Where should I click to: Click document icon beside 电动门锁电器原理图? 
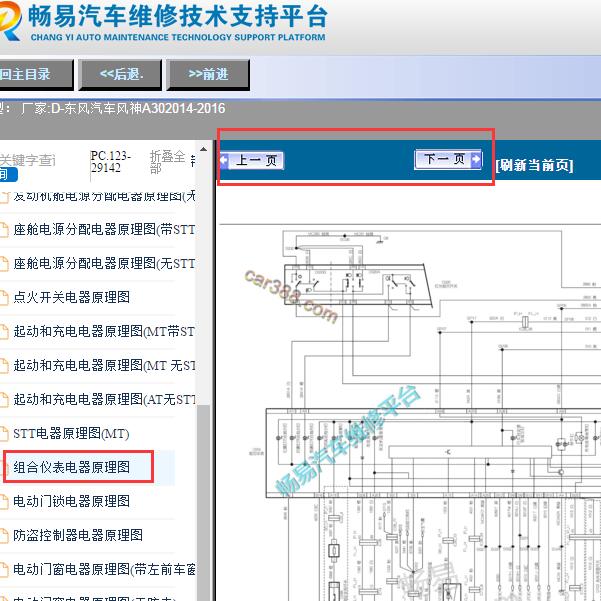(x=4, y=502)
